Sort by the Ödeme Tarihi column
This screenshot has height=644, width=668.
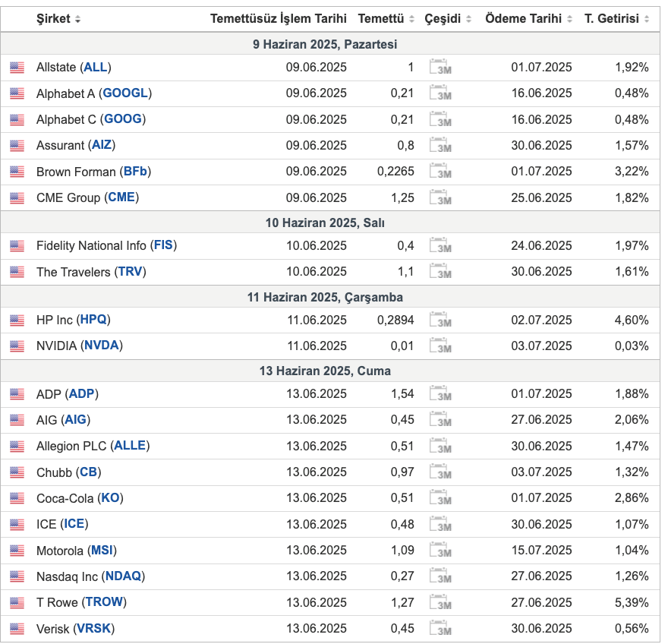[528, 19]
